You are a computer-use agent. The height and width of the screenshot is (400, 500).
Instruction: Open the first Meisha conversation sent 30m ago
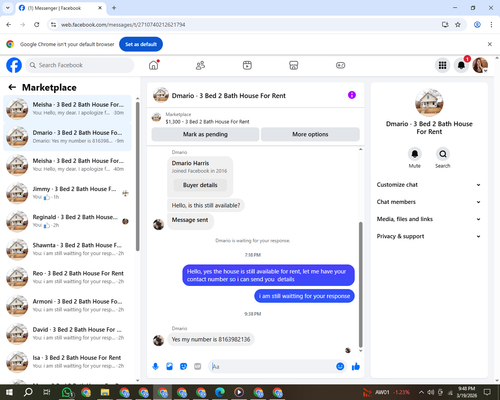coord(67,109)
